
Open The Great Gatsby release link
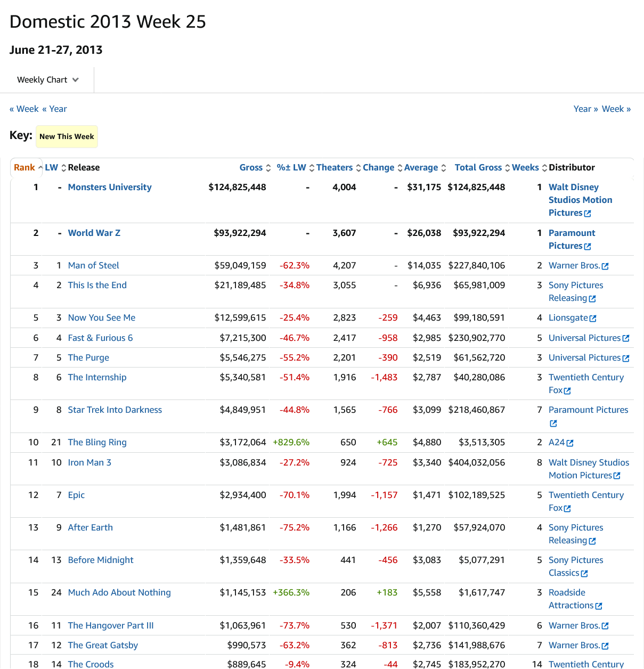coord(103,645)
